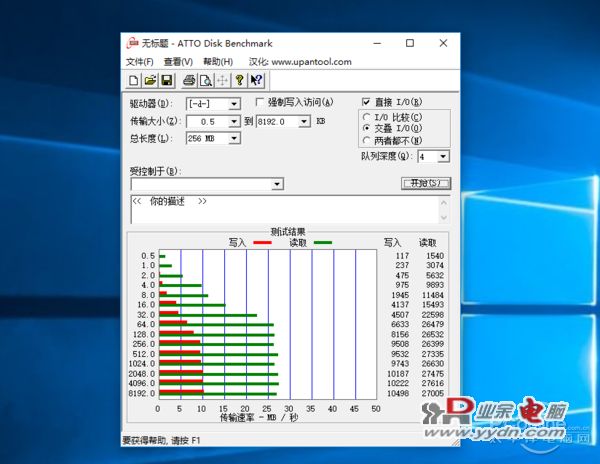
Task: Click the context help pointer icon
Action: tap(256, 80)
